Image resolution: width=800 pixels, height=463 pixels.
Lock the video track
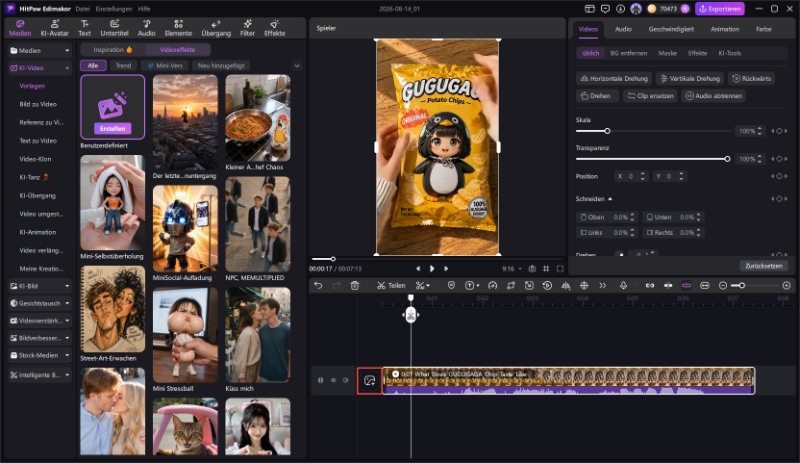click(x=320, y=380)
